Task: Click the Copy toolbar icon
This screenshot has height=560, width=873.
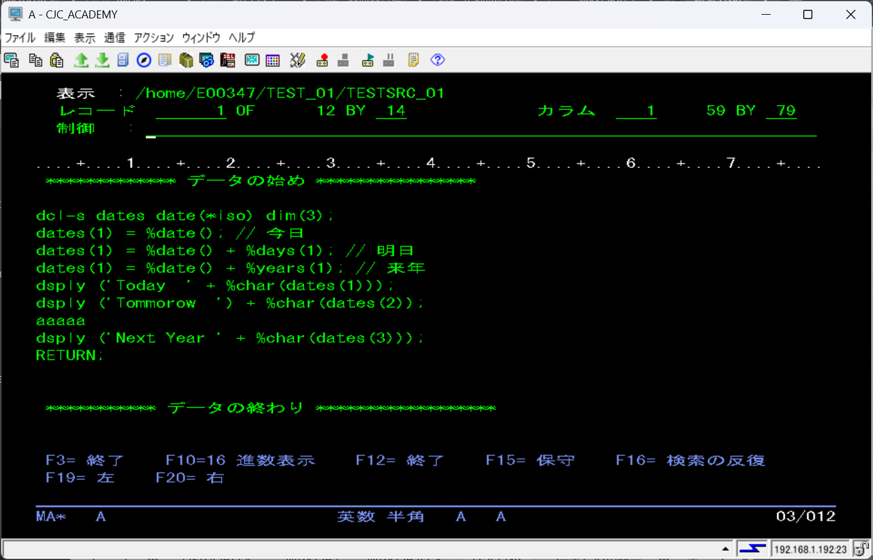Action: coord(36,60)
